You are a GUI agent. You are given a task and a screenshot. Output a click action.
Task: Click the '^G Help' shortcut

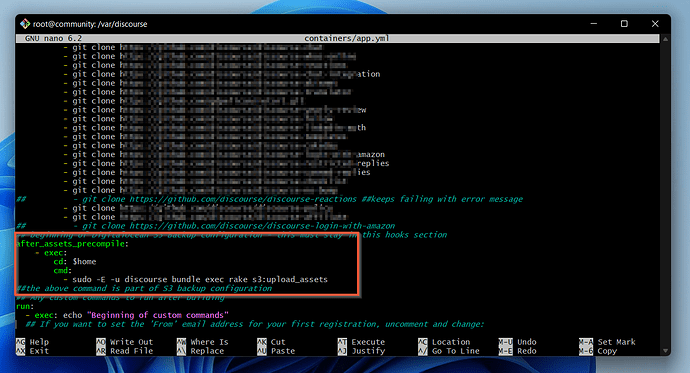point(33,342)
